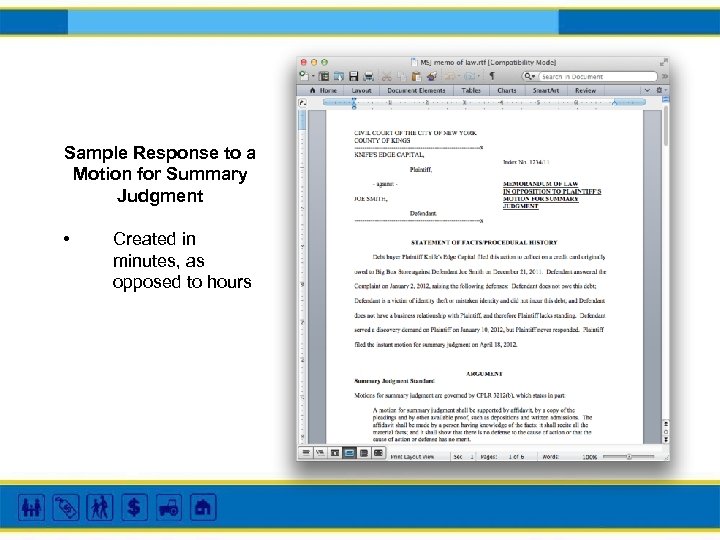Click the STATEMENT OF FACTS heading
The width and height of the screenshot is (720, 540).
click(x=484, y=242)
